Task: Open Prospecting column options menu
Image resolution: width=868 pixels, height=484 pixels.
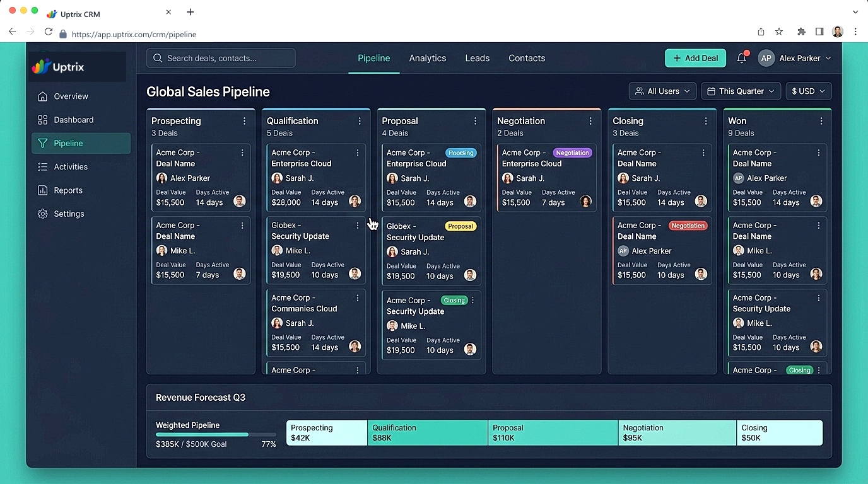Action: tap(245, 121)
